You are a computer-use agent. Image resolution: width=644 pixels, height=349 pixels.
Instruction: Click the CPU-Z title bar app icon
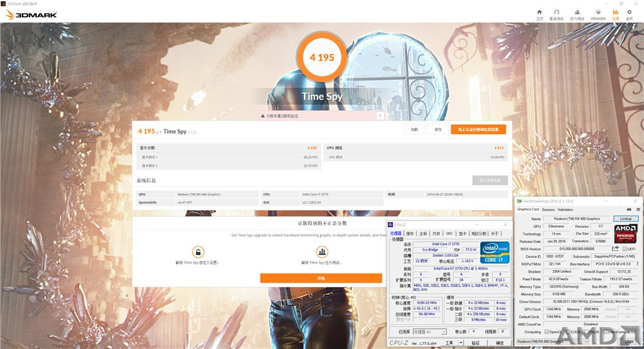(x=391, y=225)
